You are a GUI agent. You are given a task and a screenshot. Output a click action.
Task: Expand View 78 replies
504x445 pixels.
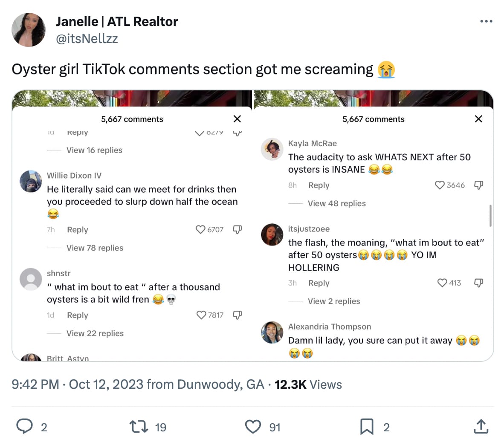pos(95,248)
